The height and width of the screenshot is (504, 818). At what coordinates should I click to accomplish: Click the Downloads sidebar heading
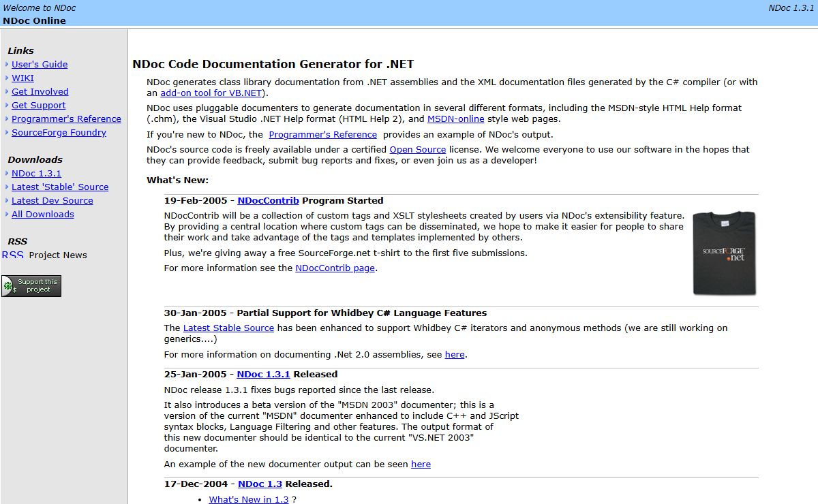pyautogui.click(x=35, y=159)
